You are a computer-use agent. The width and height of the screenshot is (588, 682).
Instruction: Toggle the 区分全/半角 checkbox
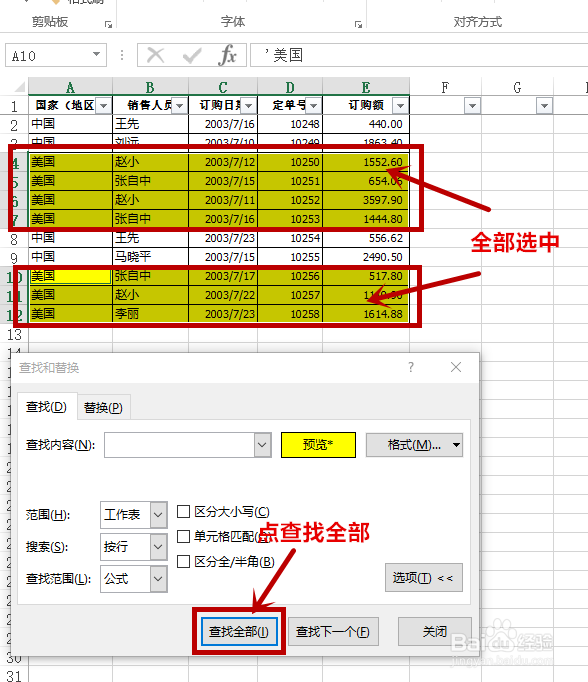183,562
